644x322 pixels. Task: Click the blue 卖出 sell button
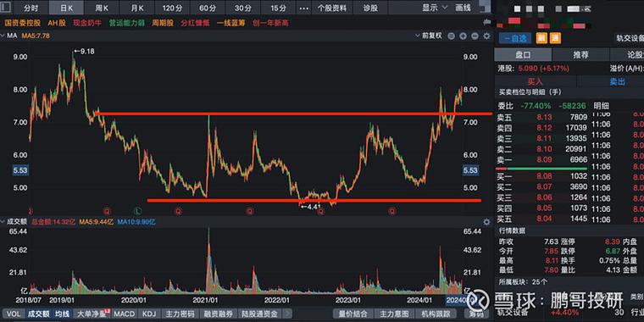pos(617,81)
